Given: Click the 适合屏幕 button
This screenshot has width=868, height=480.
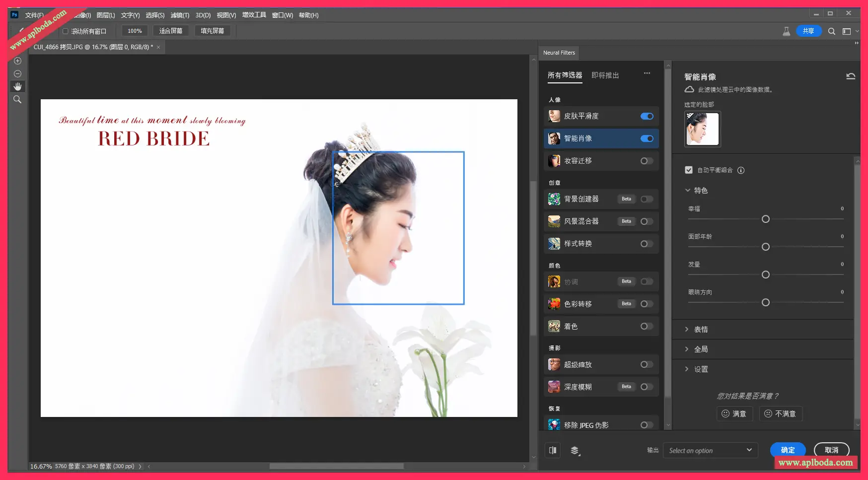Looking at the screenshot, I should (x=170, y=31).
